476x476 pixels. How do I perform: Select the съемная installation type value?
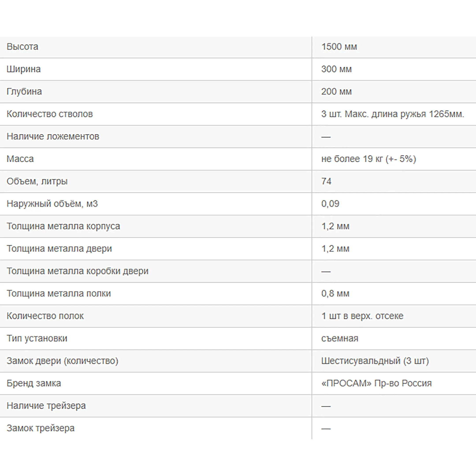(340, 338)
